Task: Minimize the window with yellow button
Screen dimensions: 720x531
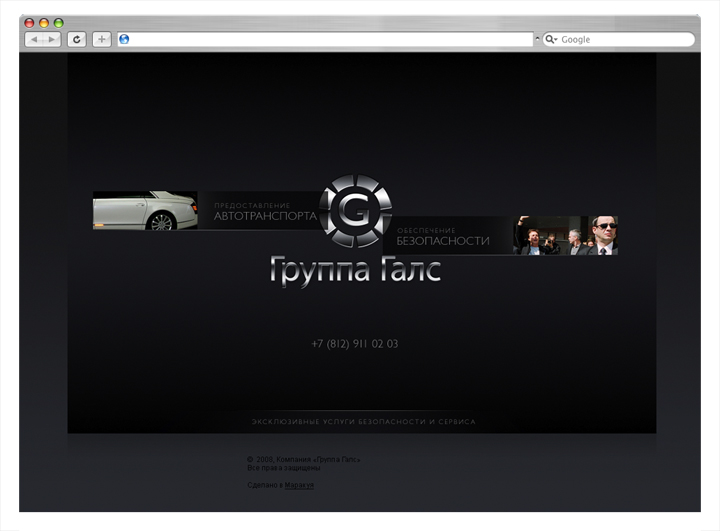Action: (44, 23)
